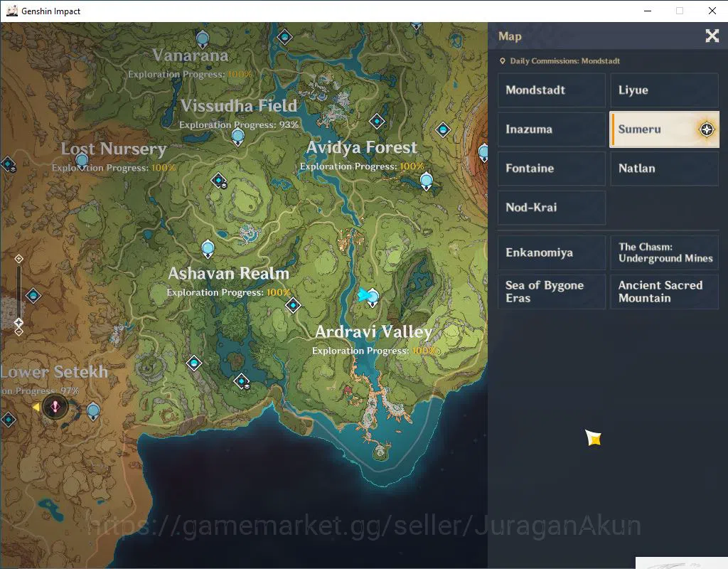Switch map to Inazuma

[552, 129]
